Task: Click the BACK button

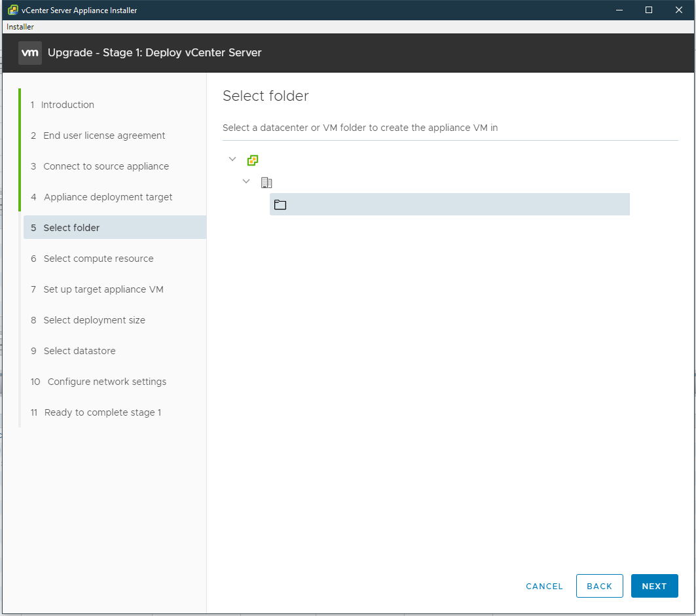Action: [x=599, y=586]
